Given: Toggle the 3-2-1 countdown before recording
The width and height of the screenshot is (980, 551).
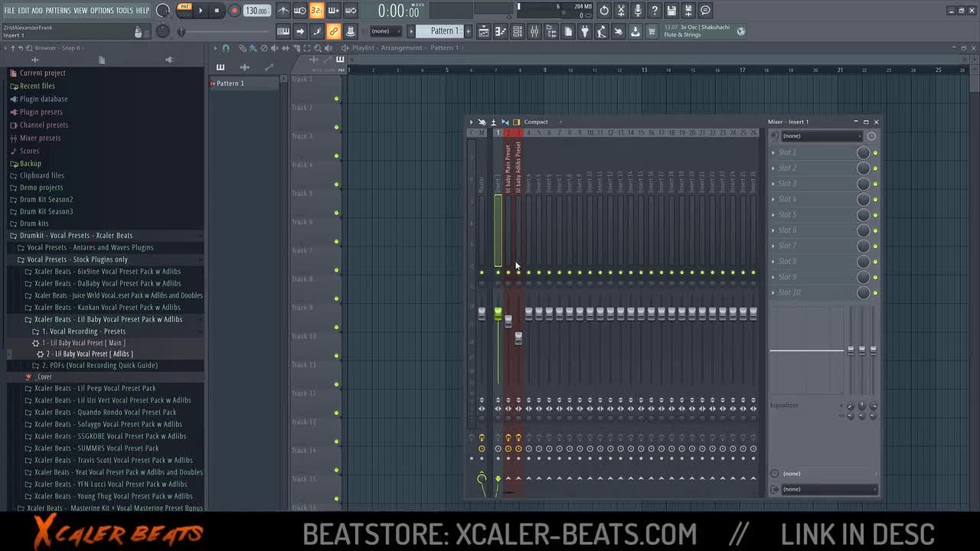Looking at the screenshot, I should click(x=317, y=11).
